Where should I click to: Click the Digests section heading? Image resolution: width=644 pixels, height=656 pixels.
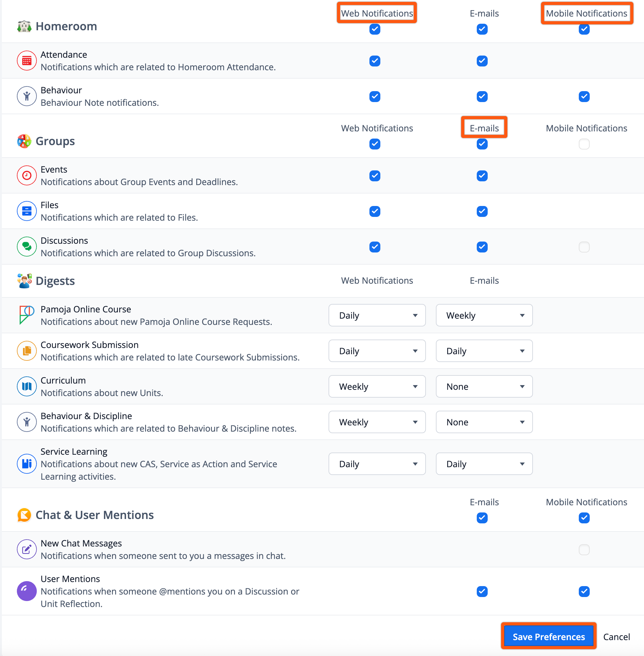click(55, 281)
